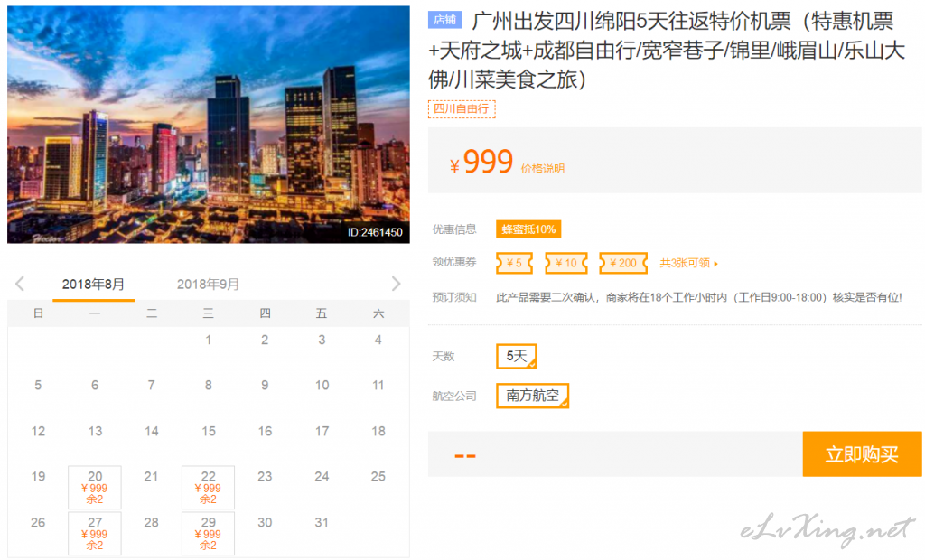Go to previous month arrow
Image resolution: width=925 pixels, height=560 pixels.
click(x=20, y=284)
